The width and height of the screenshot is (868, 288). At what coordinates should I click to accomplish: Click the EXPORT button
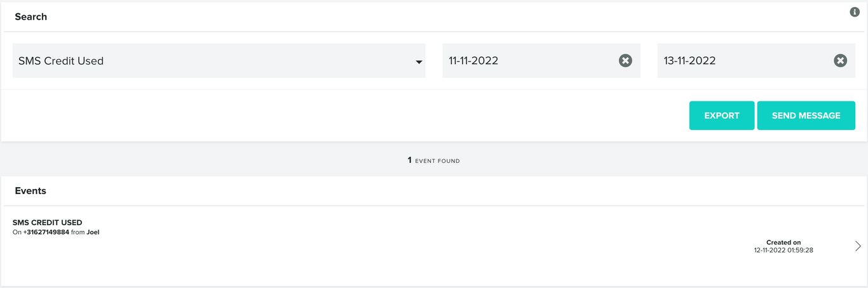tap(721, 115)
